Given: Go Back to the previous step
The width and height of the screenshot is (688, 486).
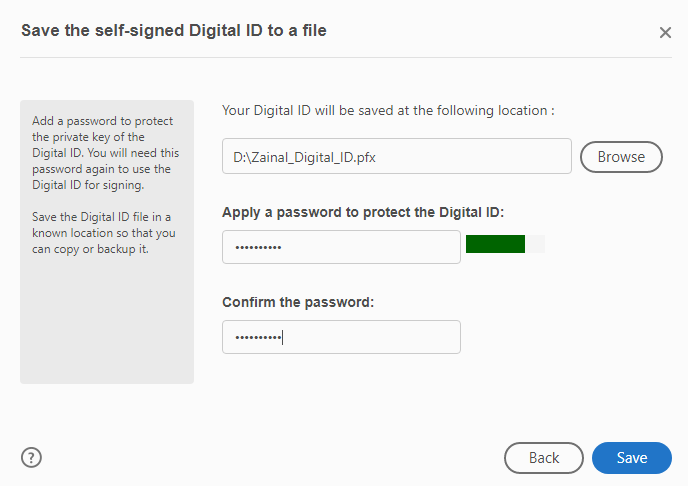Looking at the screenshot, I should click(x=543, y=458).
